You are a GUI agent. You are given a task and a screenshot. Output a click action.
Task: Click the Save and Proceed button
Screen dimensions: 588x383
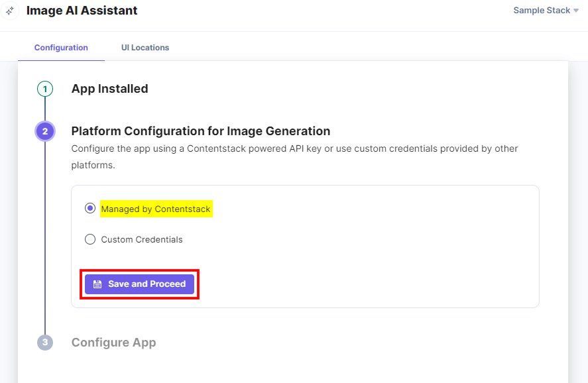coord(139,284)
